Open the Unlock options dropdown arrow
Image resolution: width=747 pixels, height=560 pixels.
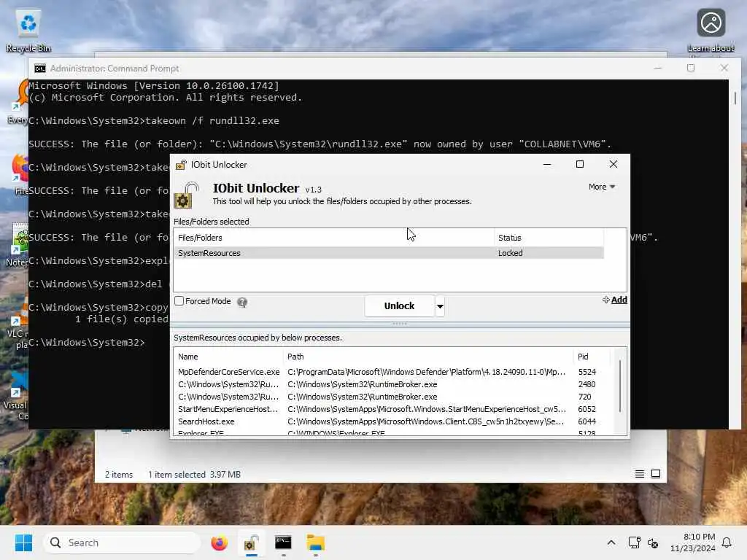point(440,306)
